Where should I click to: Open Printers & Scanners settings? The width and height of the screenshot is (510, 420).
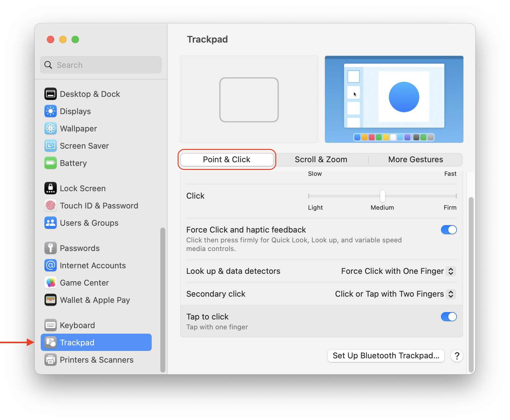tap(97, 360)
